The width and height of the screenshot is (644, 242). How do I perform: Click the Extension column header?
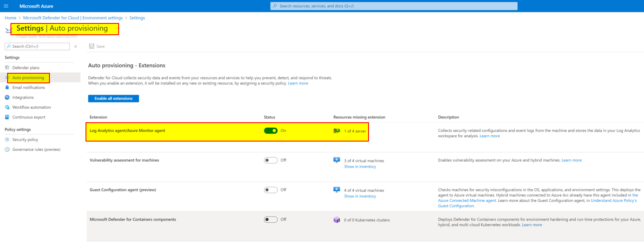point(99,117)
